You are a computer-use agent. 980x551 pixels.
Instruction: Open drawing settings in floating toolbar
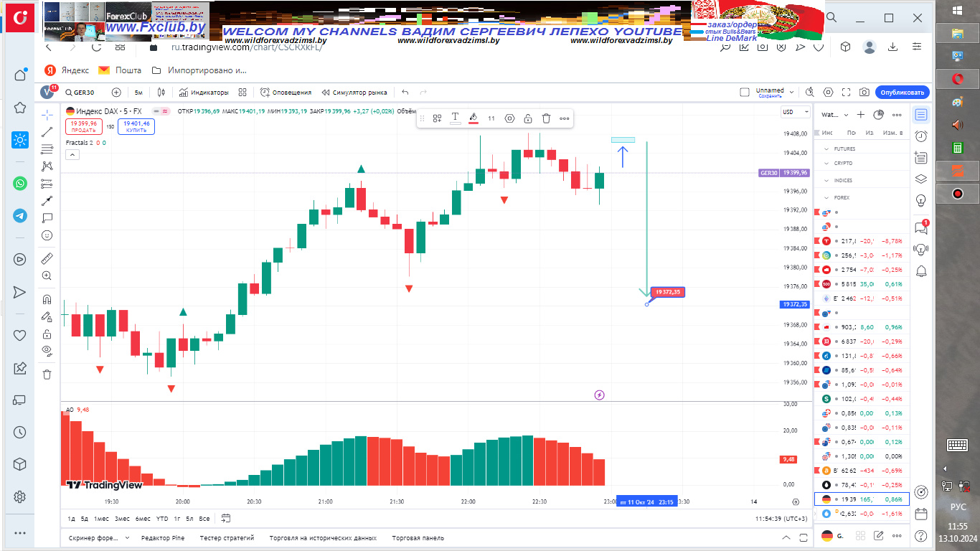pyautogui.click(x=510, y=118)
